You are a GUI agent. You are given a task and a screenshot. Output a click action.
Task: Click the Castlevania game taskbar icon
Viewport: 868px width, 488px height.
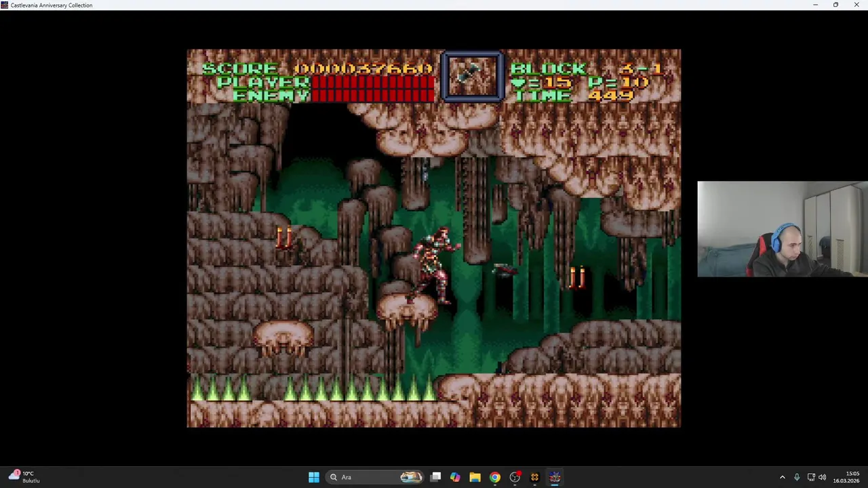[x=555, y=477]
